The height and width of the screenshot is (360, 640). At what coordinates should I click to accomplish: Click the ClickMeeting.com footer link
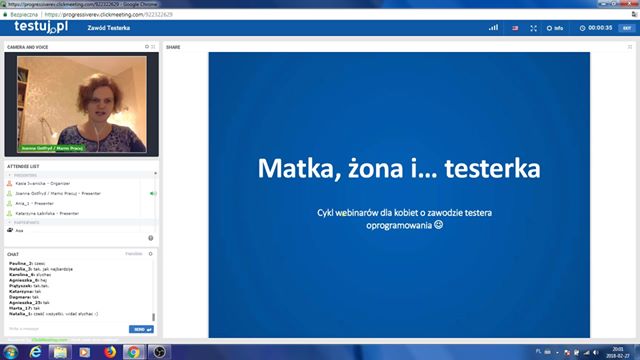49,340
